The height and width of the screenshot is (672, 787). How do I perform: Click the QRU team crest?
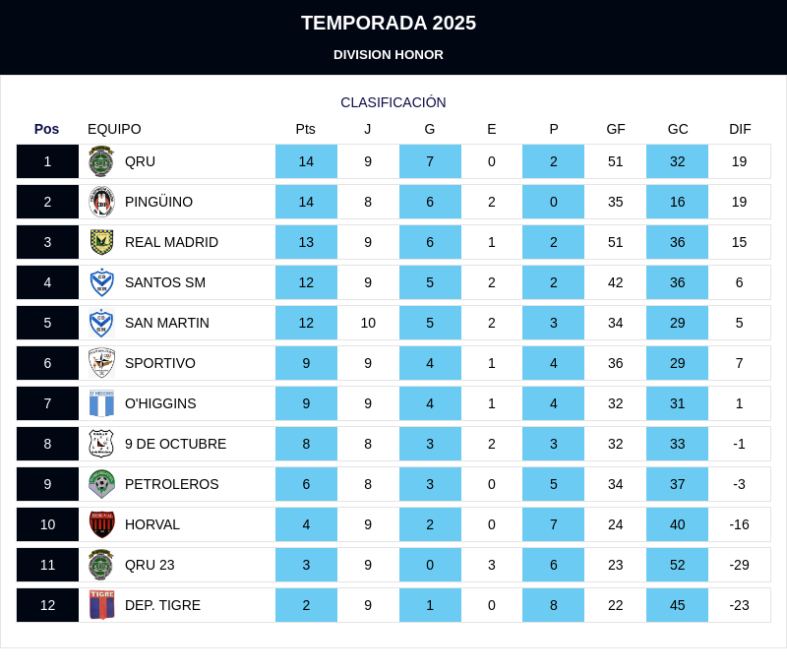point(101,161)
